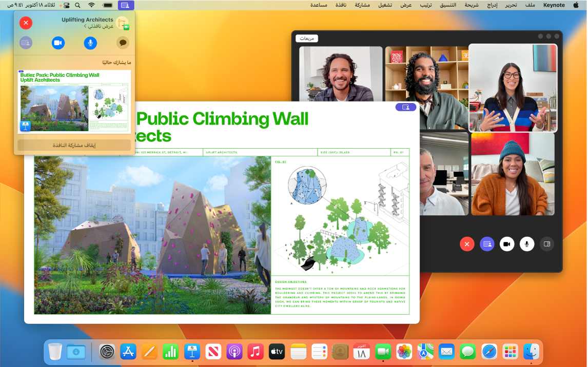Open the 'مربعات' layout selector in FaceTime

click(307, 38)
